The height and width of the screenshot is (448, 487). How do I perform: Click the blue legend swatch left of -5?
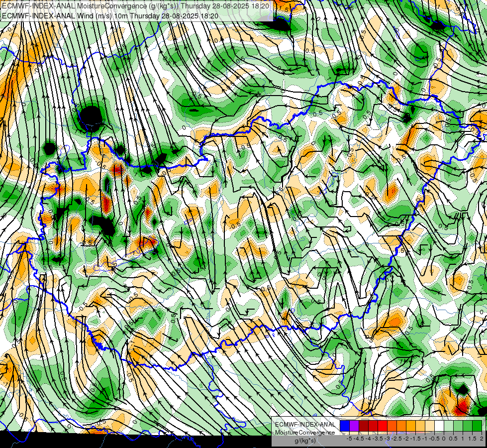click(x=345, y=426)
